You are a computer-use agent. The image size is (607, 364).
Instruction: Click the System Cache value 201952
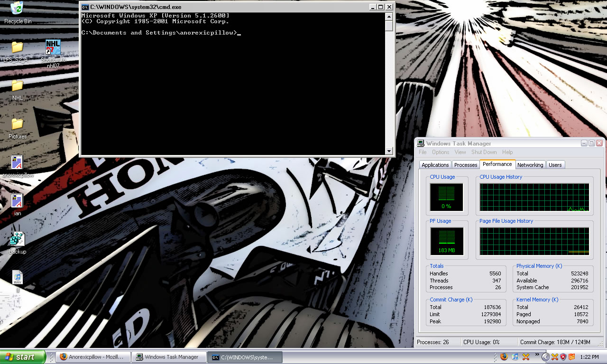point(579,287)
